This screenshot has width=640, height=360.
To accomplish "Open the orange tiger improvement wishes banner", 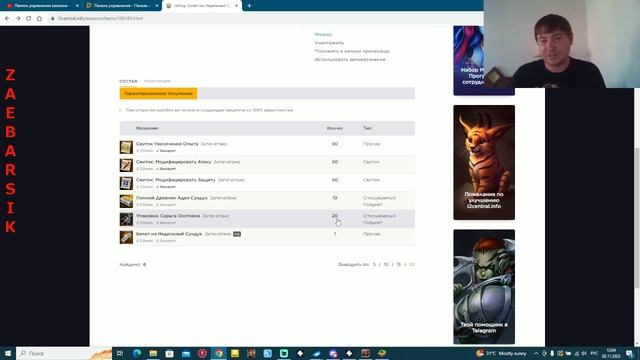I will [x=484, y=162].
